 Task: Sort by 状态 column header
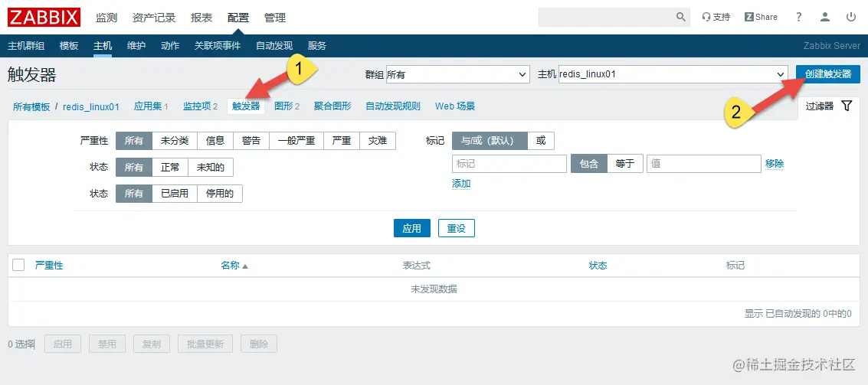tap(598, 266)
